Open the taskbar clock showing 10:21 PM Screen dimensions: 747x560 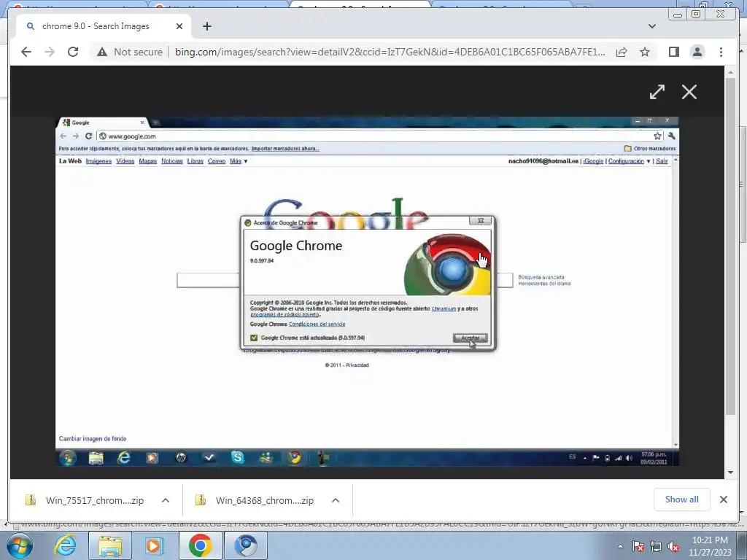tap(710, 546)
